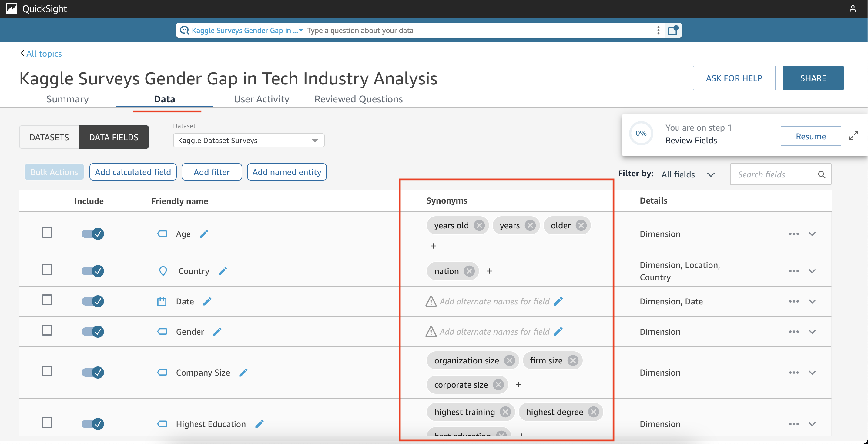Viewport: 868px width, 444px height.
Task: Open more options for Company Size row
Action: (793, 372)
